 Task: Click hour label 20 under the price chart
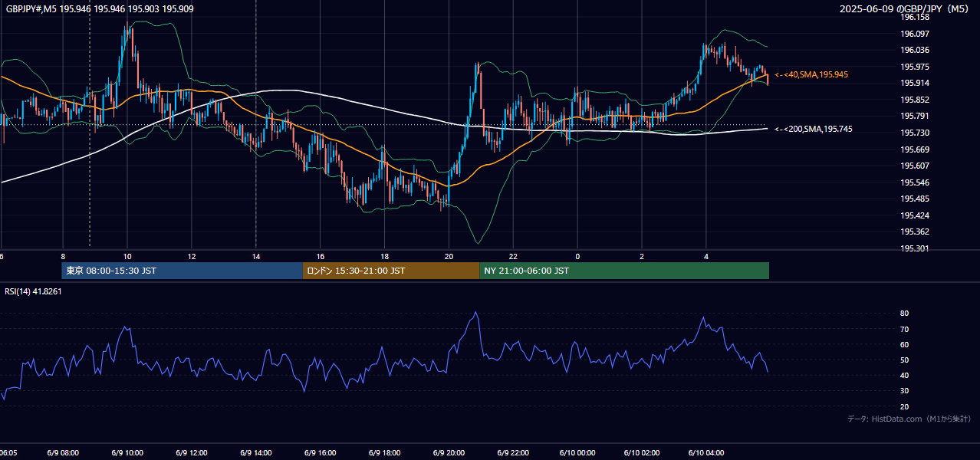pos(449,256)
